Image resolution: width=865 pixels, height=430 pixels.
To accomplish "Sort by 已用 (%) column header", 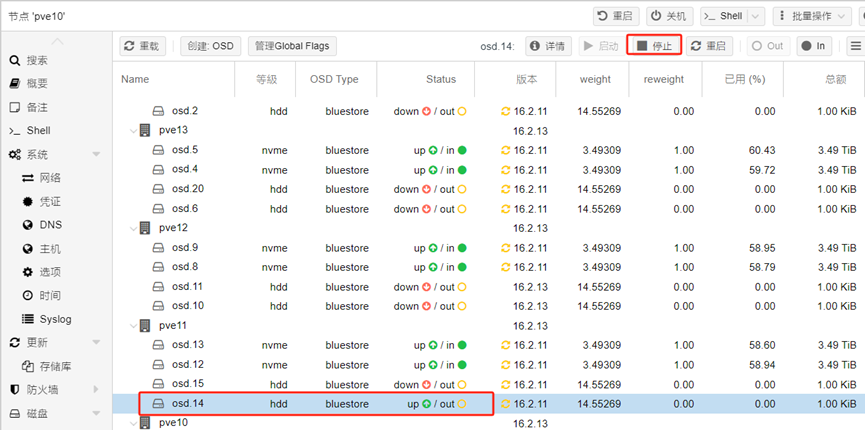I will pyautogui.click(x=743, y=79).
